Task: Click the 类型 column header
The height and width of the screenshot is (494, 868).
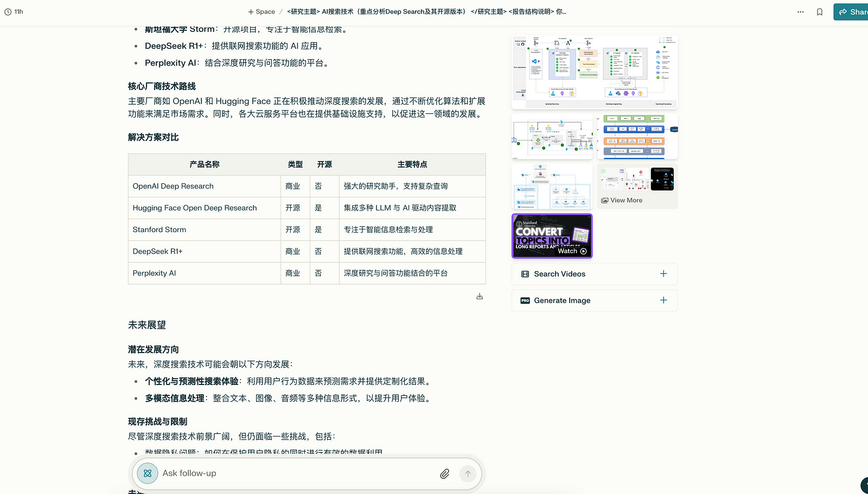Action: [x=295, y=164]
